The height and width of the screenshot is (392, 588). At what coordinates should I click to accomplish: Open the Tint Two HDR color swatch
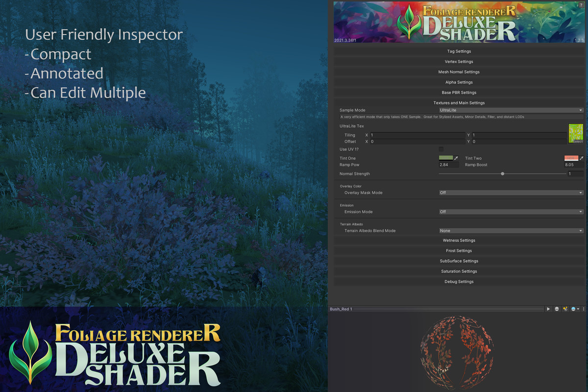(571, 158)
